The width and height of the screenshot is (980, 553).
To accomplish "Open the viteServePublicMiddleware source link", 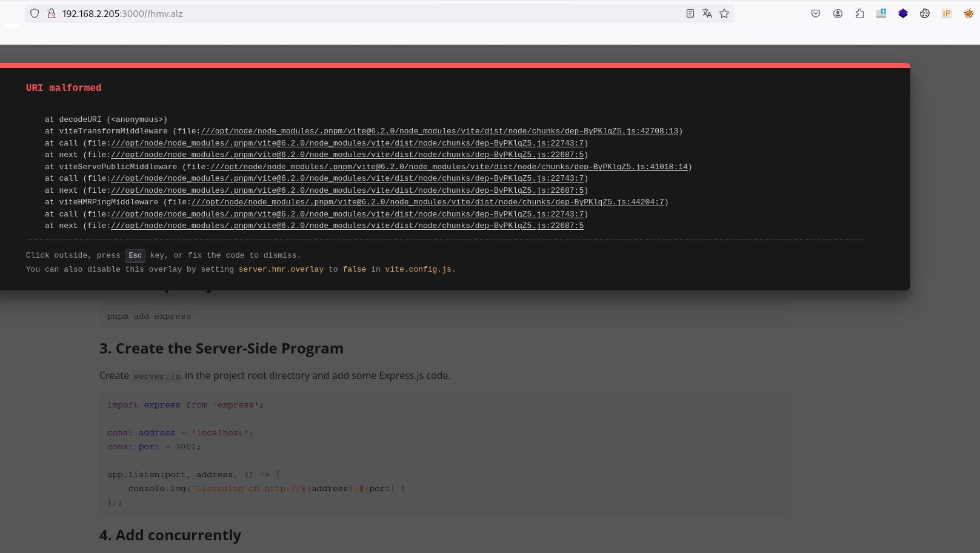I will tap(448, 166).
